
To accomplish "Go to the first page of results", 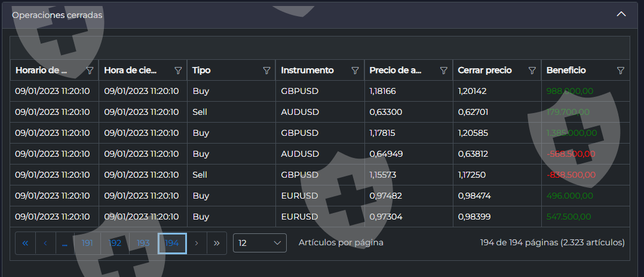I will [25, 243].
